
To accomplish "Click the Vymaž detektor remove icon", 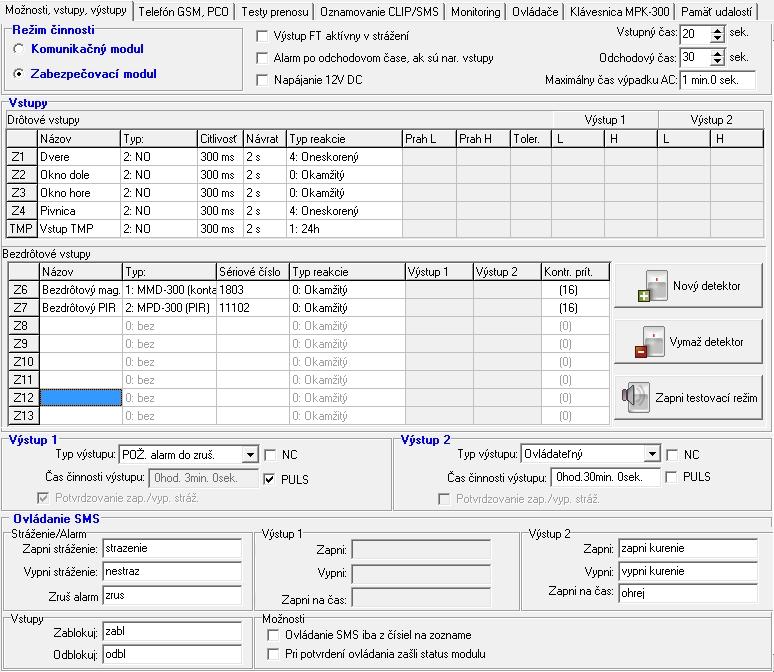I will point(650,342).
